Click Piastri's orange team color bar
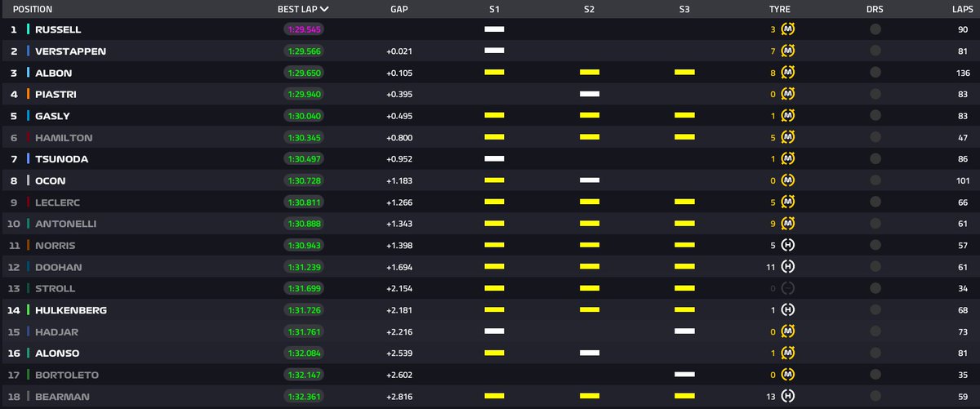 click(29, 94)
